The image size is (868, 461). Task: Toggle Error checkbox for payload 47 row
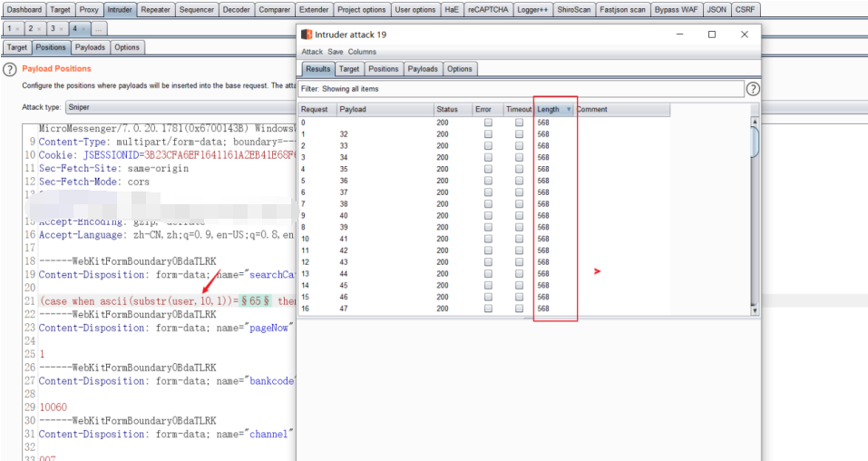pos(488,309)
